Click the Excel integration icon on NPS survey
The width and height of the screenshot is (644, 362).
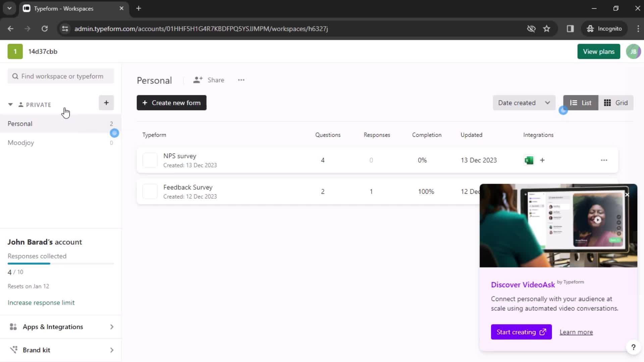point(529,160)
